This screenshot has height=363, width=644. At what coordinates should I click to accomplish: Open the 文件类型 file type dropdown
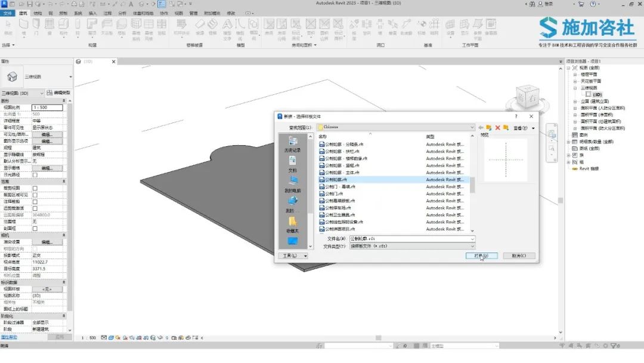pos(412,246)
